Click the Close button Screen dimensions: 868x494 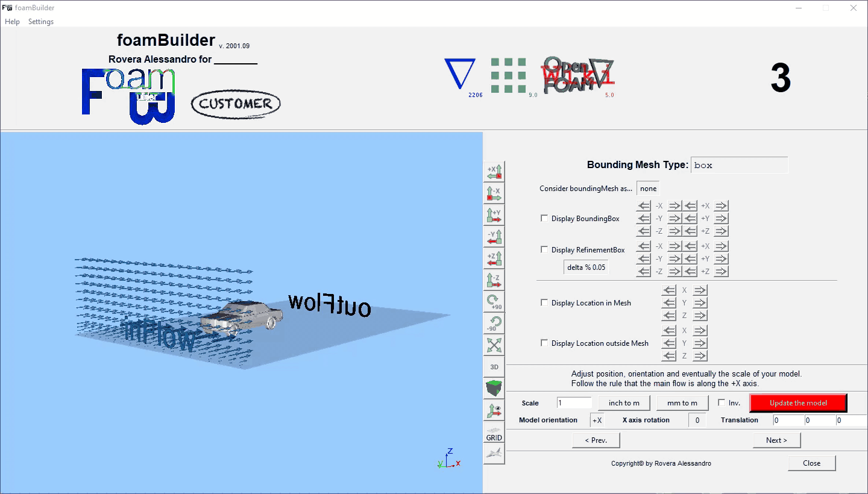[x=812, y=463]
